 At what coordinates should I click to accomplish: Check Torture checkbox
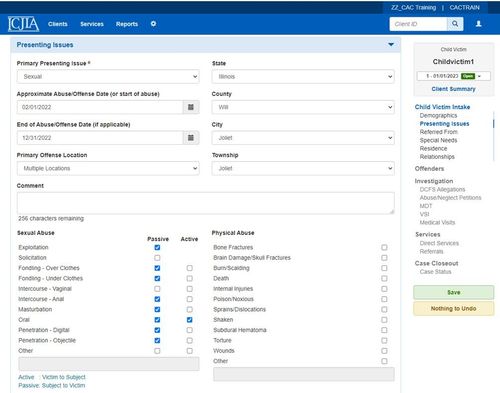click(x=384, y=340)
